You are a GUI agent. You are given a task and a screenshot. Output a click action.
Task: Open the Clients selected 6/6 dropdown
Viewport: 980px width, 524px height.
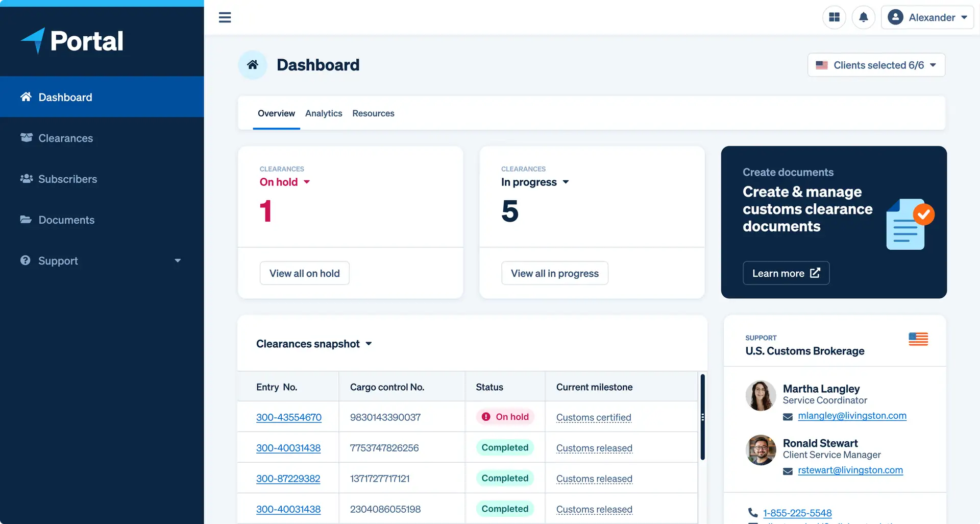click(876, 65)
